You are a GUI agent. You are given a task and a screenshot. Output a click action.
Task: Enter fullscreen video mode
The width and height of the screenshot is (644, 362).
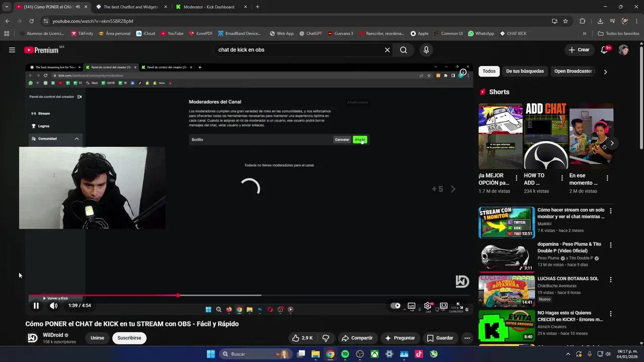[x=459, y=306]
